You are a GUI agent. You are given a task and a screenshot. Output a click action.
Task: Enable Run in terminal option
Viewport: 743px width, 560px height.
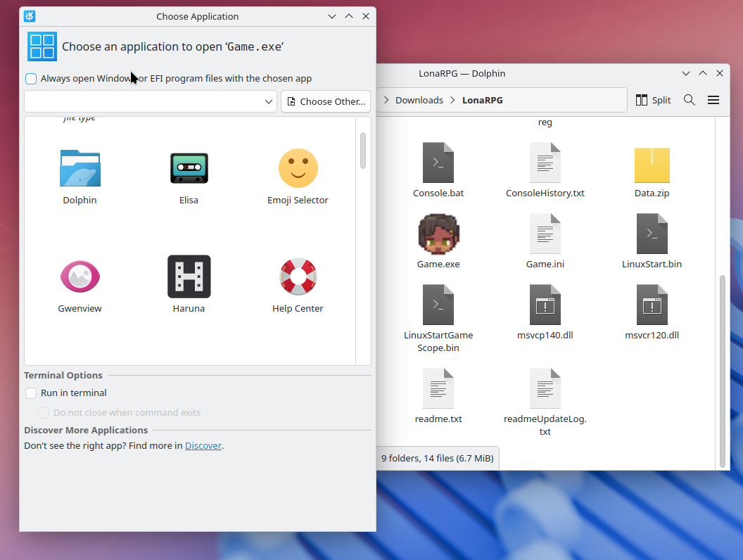pyautogui.click(x=31, y=393)
